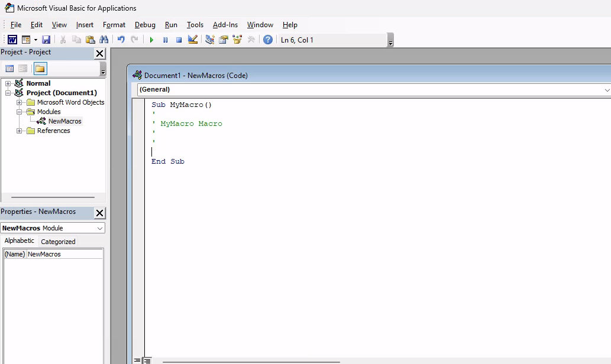Toggle Design Mode icon in toolbar
The height and width of the screenshot is (364, 611).
[x=192, y=40]
